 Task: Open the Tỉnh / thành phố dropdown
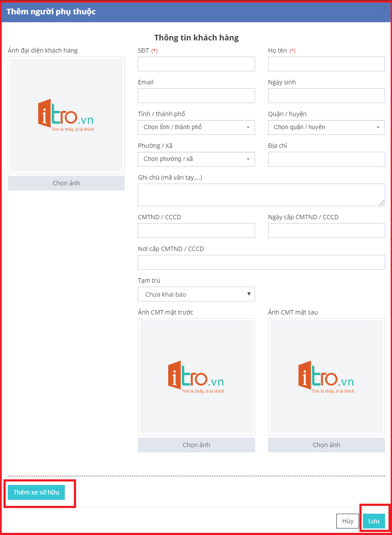[x=196, y=127]
